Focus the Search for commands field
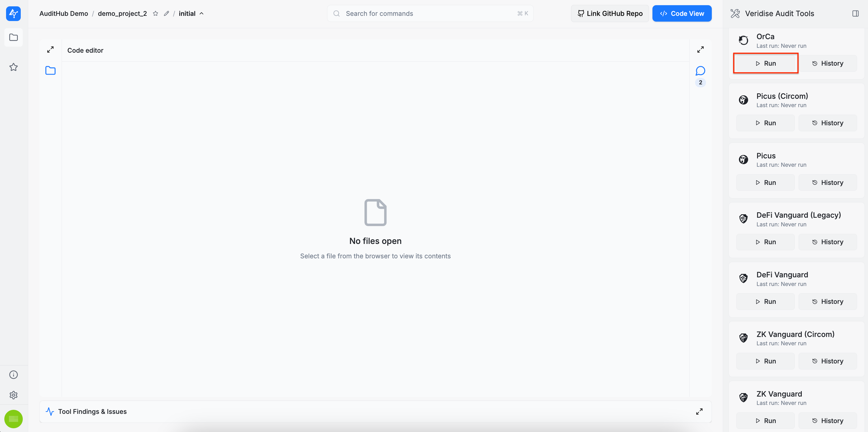This screenshot has height=432, width=868. 430,14
